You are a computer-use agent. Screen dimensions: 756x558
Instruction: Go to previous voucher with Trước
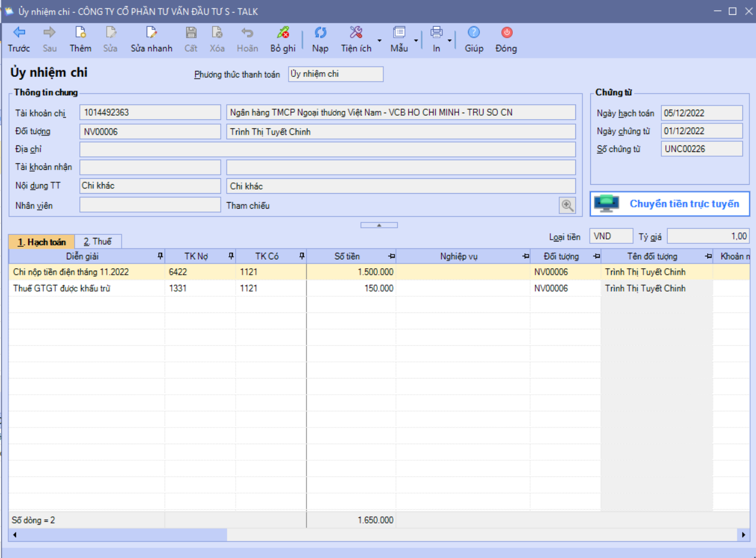[x=19, y=39]
